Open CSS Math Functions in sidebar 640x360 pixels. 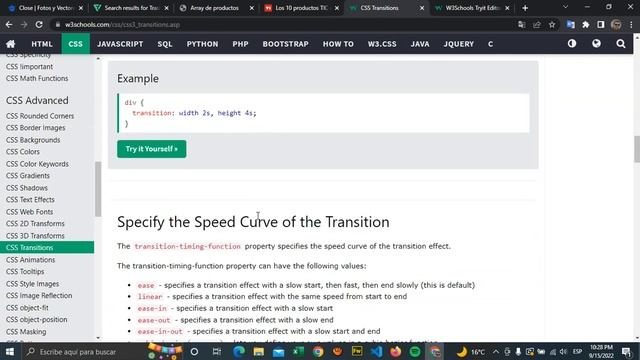[x=37, y=78]
